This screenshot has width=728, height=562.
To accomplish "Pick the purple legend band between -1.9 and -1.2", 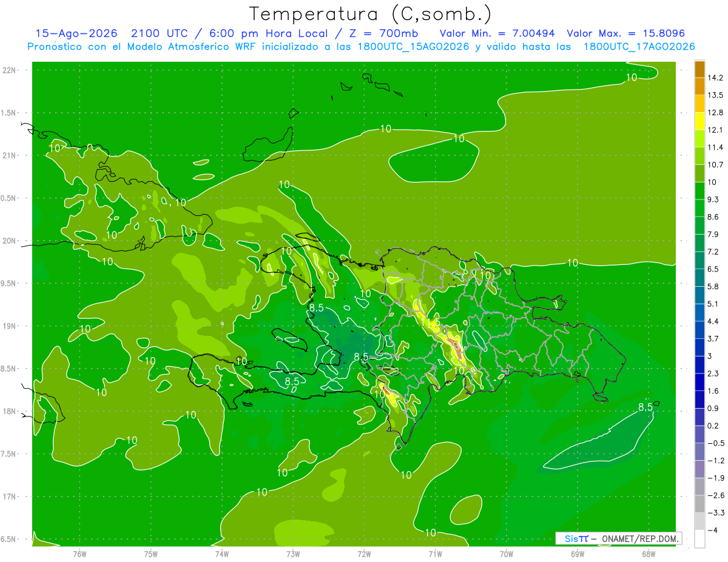I will click(x=699, y=469).
